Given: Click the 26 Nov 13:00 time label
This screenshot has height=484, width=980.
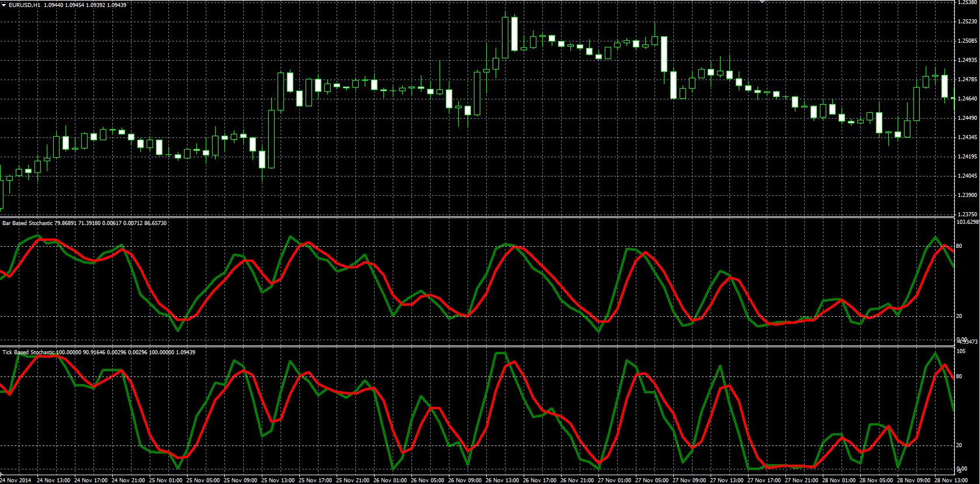Looking at the screenshot, I should (502, 480).
